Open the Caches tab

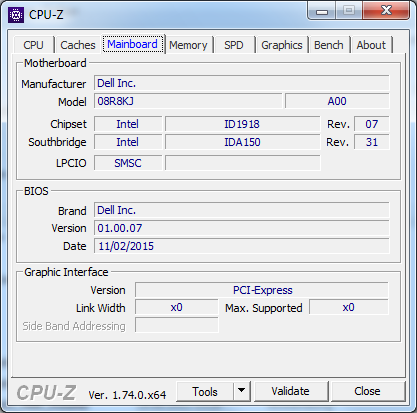click(78, 45)
